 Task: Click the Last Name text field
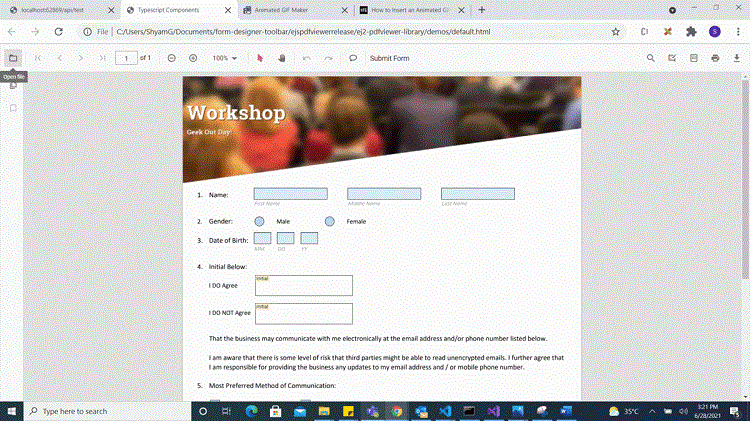click(x=478, y=194)
